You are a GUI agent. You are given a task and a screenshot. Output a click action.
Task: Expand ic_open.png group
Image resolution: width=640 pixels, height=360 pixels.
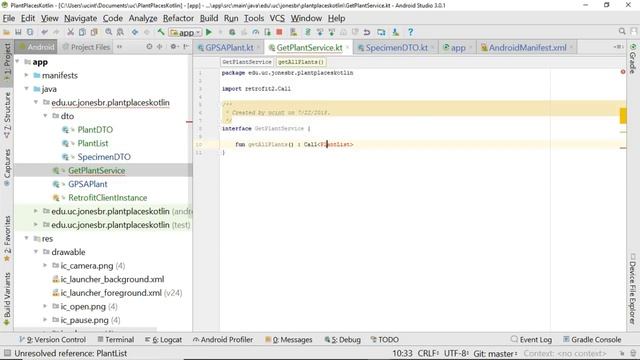(x=45, y=306)
